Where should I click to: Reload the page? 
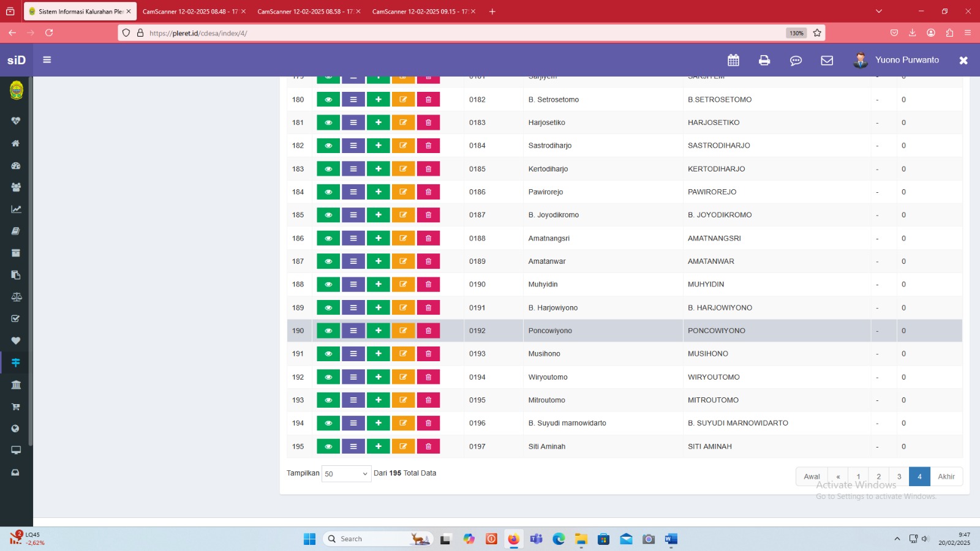click(49, 33)
